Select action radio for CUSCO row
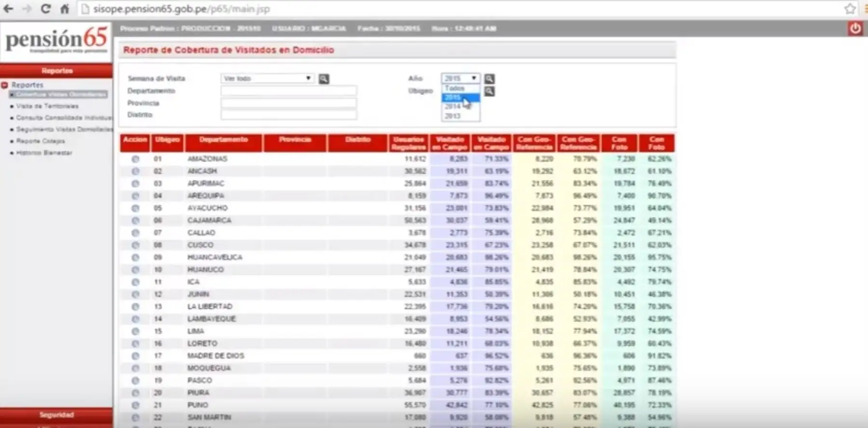This screenshot has height=428, width=868. [x=135, y=245]
